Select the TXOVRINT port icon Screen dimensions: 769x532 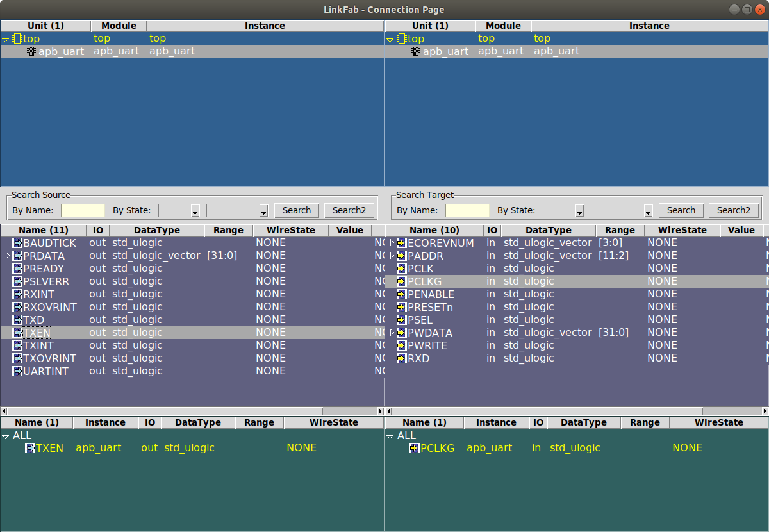(x=18, y=358)
